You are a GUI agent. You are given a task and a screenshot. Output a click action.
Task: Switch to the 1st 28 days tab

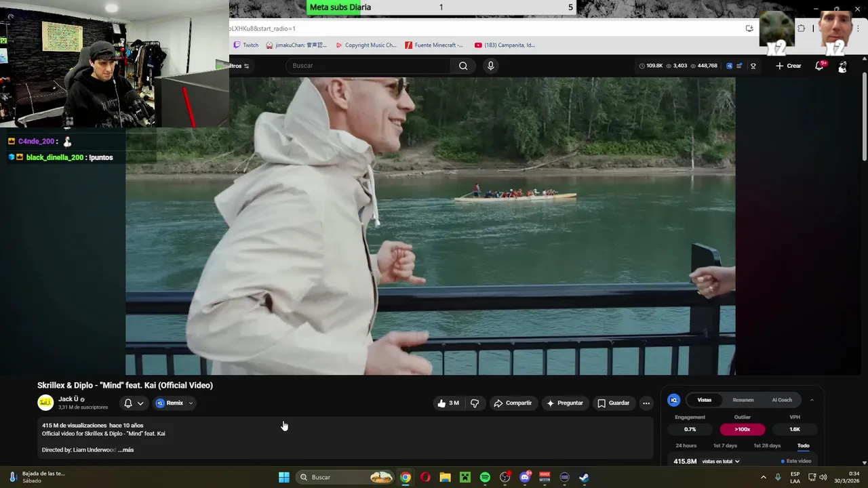click(x=767, y=445)
